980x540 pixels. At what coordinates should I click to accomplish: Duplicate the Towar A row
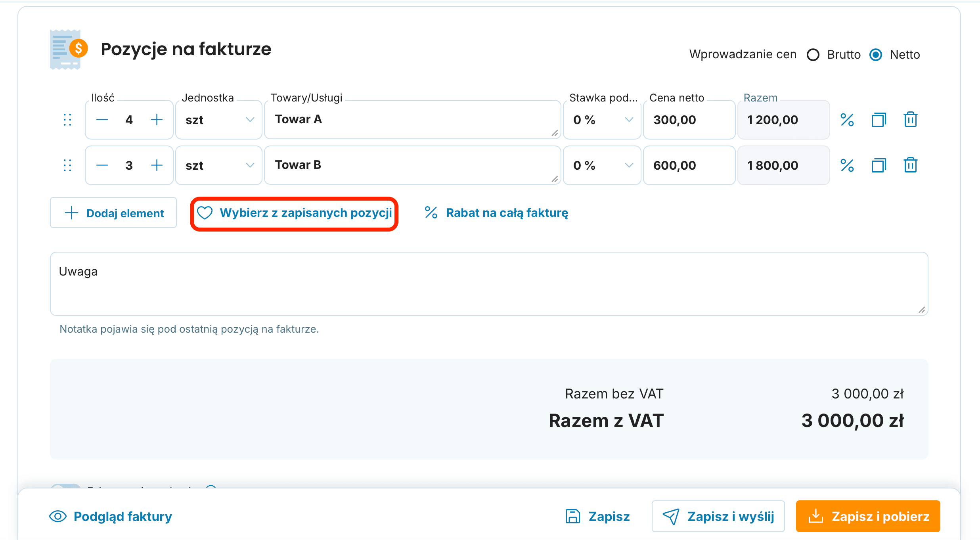879,120
